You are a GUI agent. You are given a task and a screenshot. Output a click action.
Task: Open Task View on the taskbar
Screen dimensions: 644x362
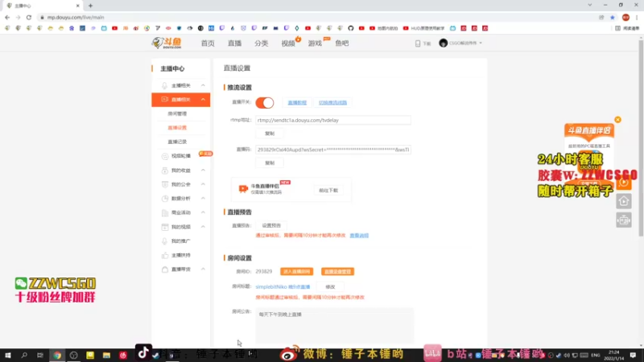tap(39, 355)
